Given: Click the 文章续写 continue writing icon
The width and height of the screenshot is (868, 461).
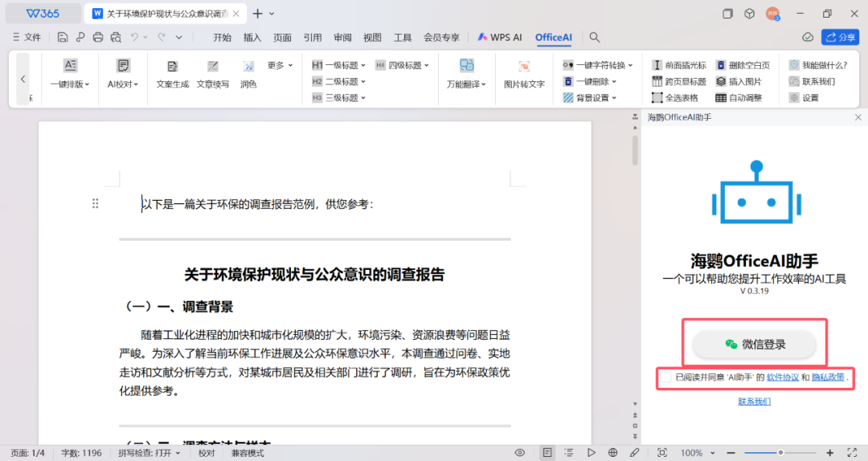Looking at the screenshot, I should coord(212,67).
